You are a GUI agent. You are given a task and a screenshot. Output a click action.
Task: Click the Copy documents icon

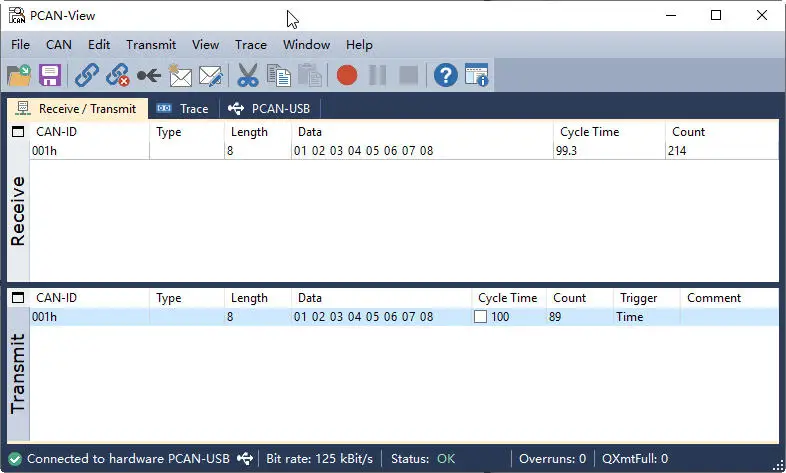[x=279, y=76]
